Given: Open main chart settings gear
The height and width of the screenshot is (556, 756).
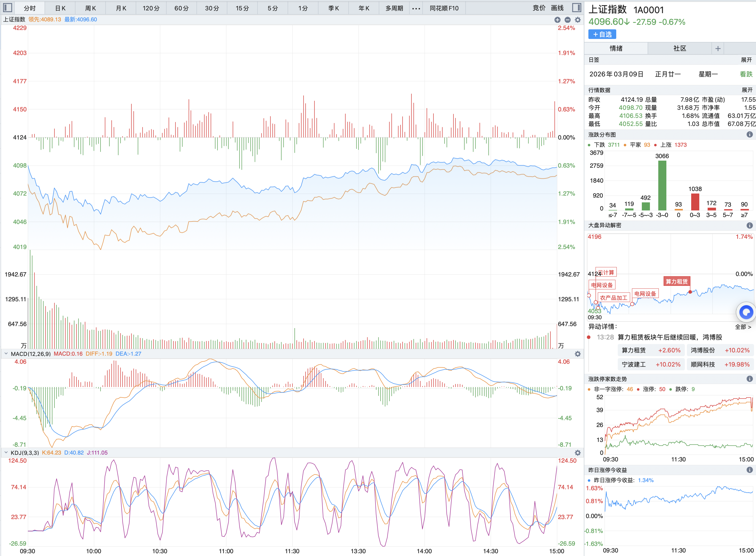Looking at the screenshot, I should click(578, 20).
